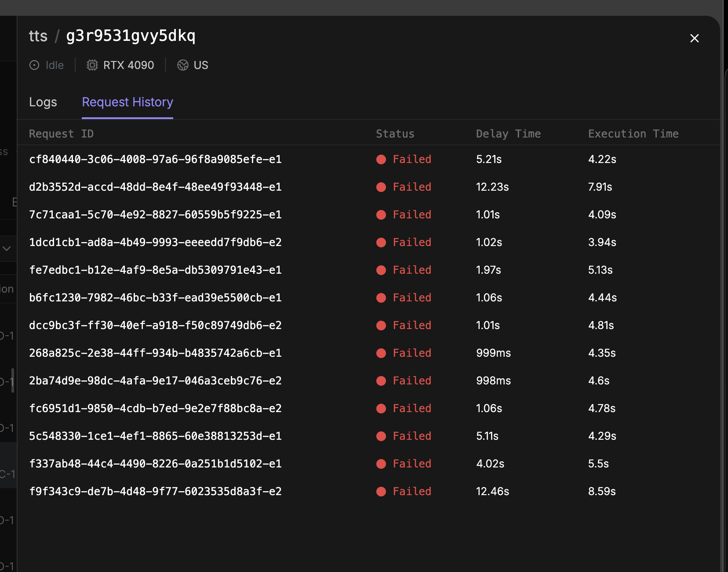Select the request row starting with fe7edbc1

coord(155,270)
